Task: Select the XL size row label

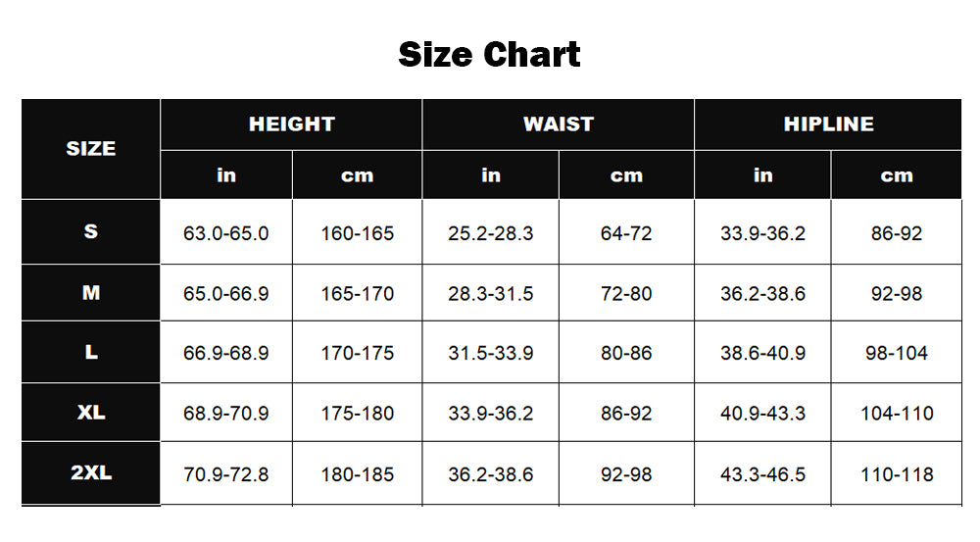Action: (x=91, y=413)
